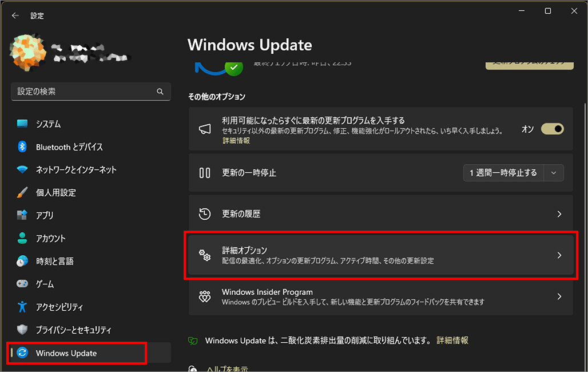The height and width of the screenshot is (372, 588).
Task: Click the 更新の履歴 label
Action: tap(241, 214)
